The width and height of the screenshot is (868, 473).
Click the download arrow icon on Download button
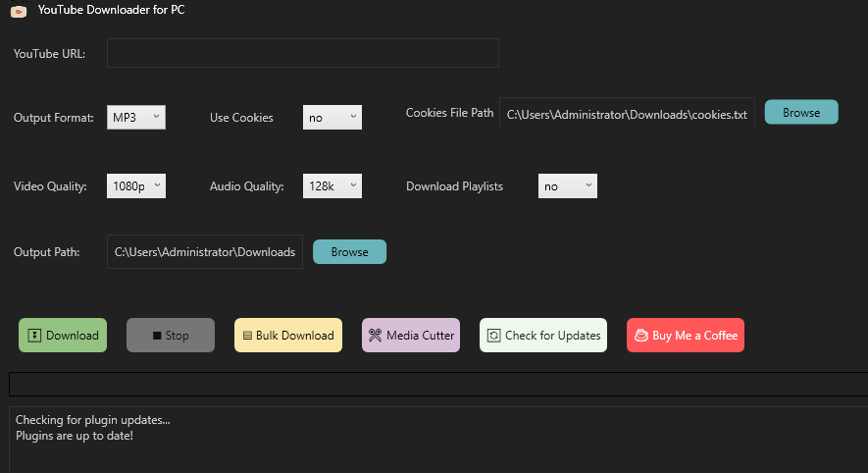point(34,335)
